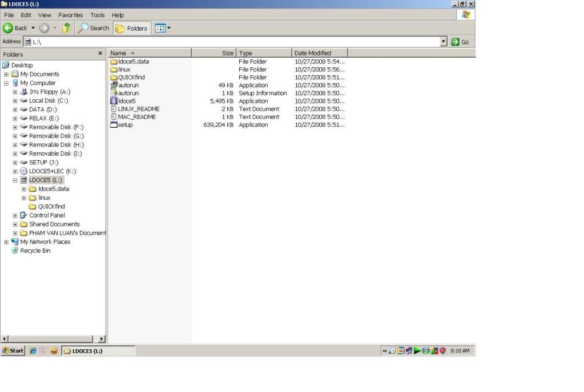Open the Back history dropdown arrow
The image size is (584, 392).
click(33, 28)
